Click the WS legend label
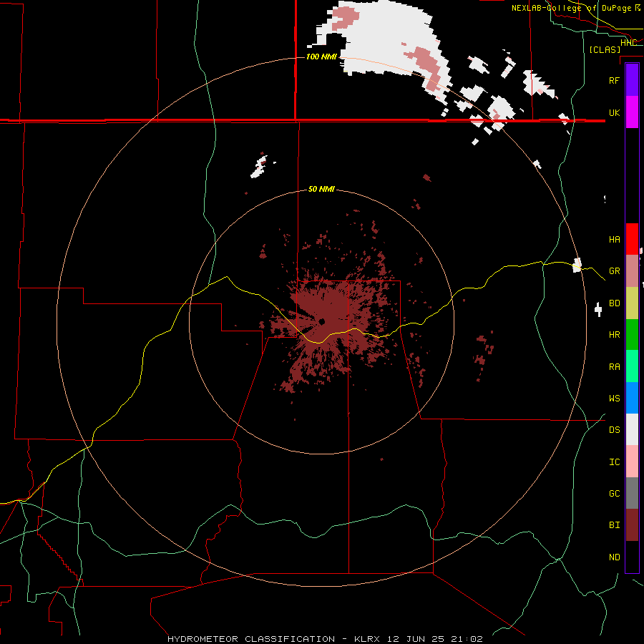Image resolution: width=644 pixels, height=644 pixels. click(x=614, y=399)
